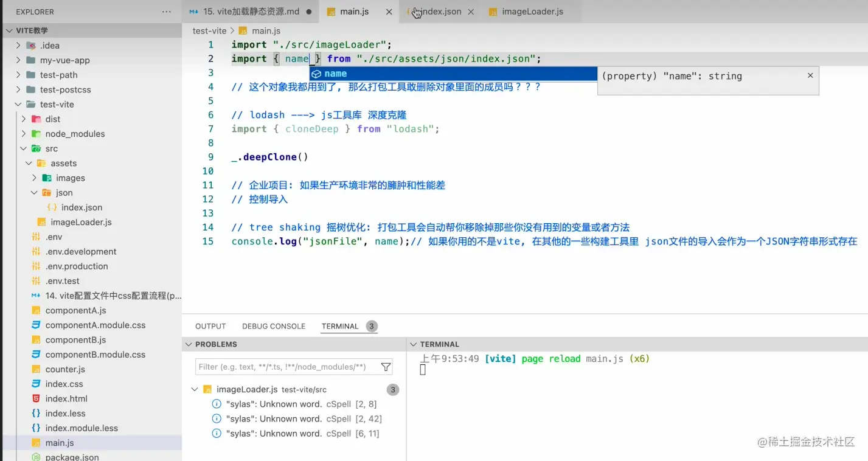Collapse the PROBLEMS section
This screenshot has height=461, width=868.
tap(189, 344)
